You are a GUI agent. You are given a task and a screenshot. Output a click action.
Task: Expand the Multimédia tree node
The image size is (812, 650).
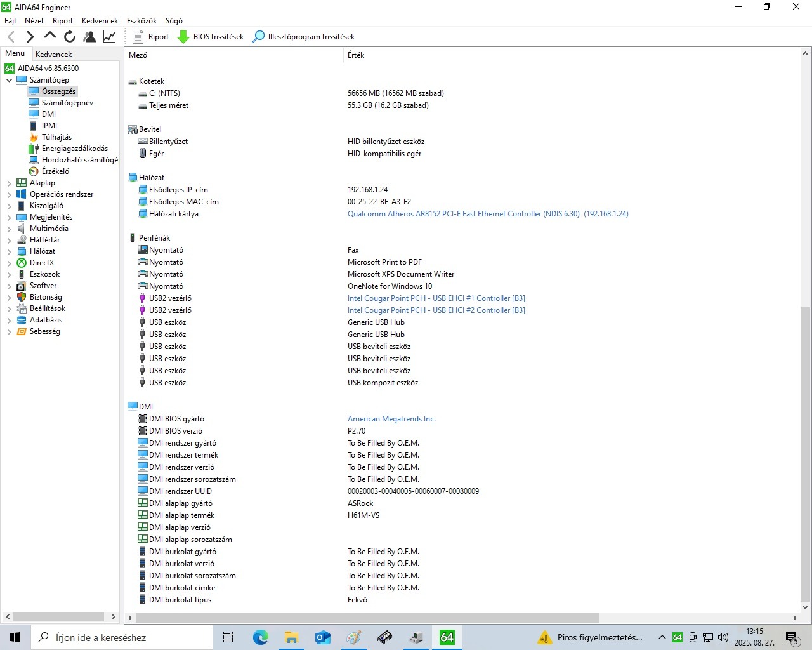pyautogui.click(x=9, y=229)
